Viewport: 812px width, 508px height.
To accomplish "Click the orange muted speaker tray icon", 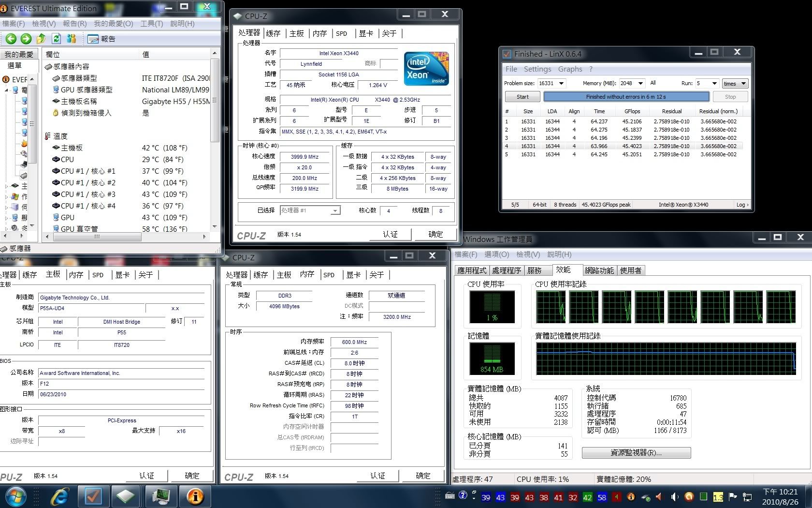I will pyautogui.click(x=659, y=497).
